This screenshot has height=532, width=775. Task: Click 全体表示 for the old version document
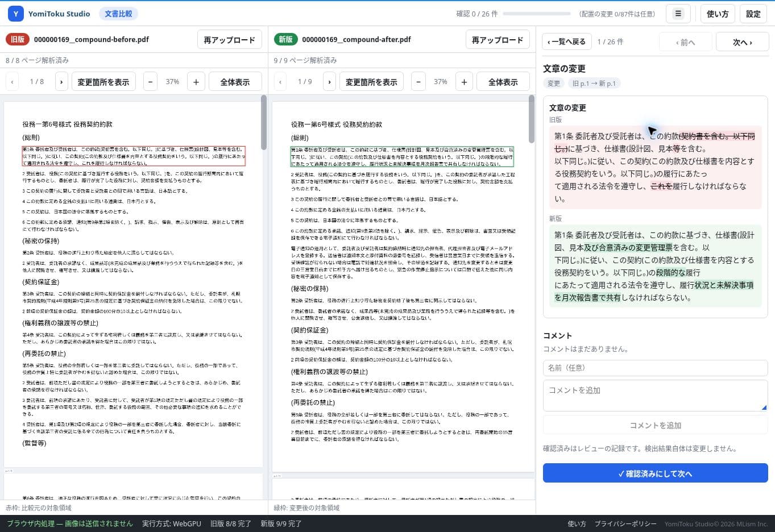(x=235, y=82)
